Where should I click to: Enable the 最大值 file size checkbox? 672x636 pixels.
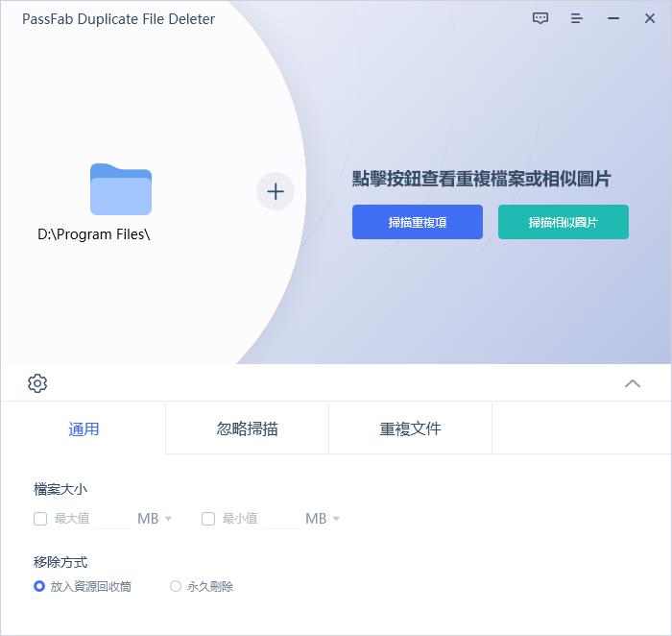click(40, 519)
